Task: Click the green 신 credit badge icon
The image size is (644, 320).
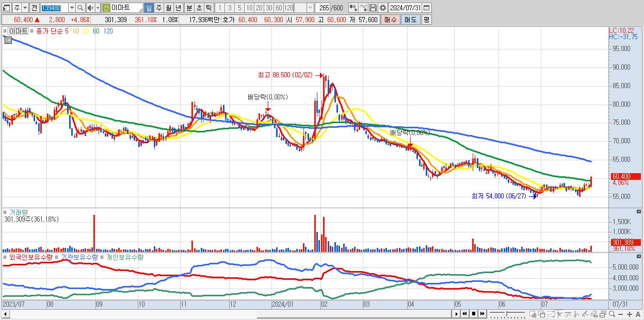Action: click(x=106, y=8)
